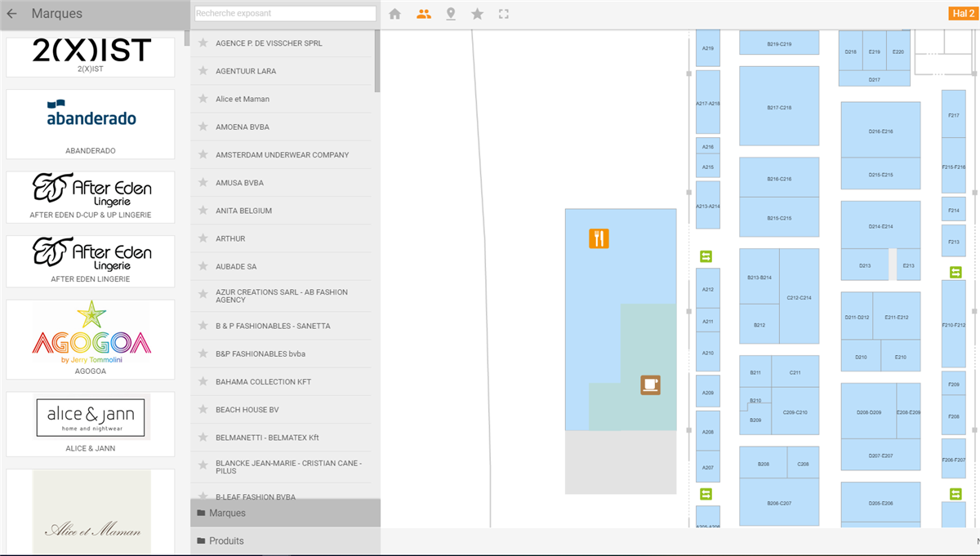This screenshot has width=980, height=556.
Task: Mark ANITA BELGIUM as favorite
Action: [x=203, y=211]
